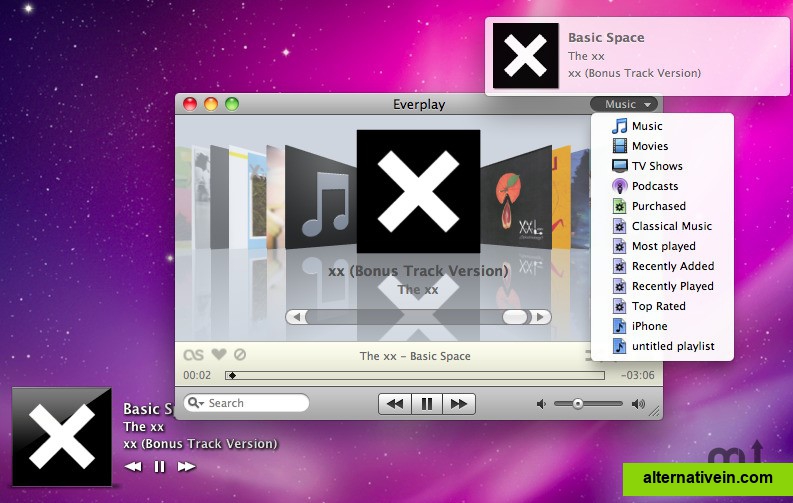Go to next track on desktop controller
This screenshot has height=503, width=793.
[x=186, y=467]
